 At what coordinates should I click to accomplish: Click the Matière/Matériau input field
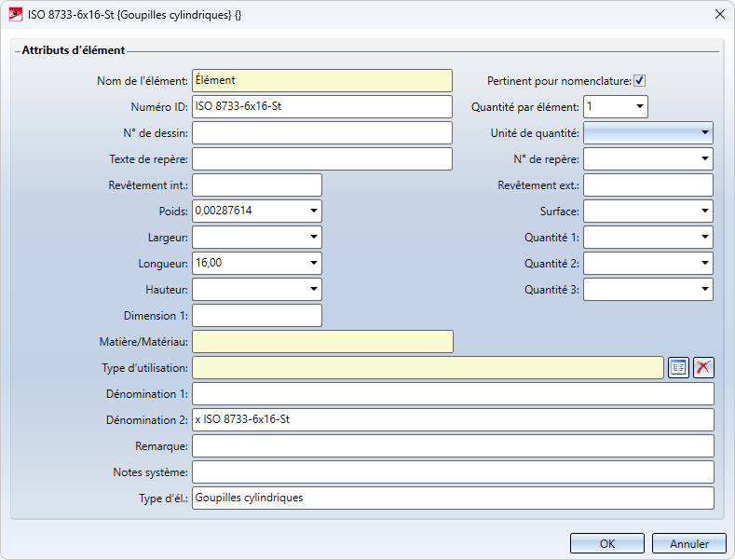321,342
